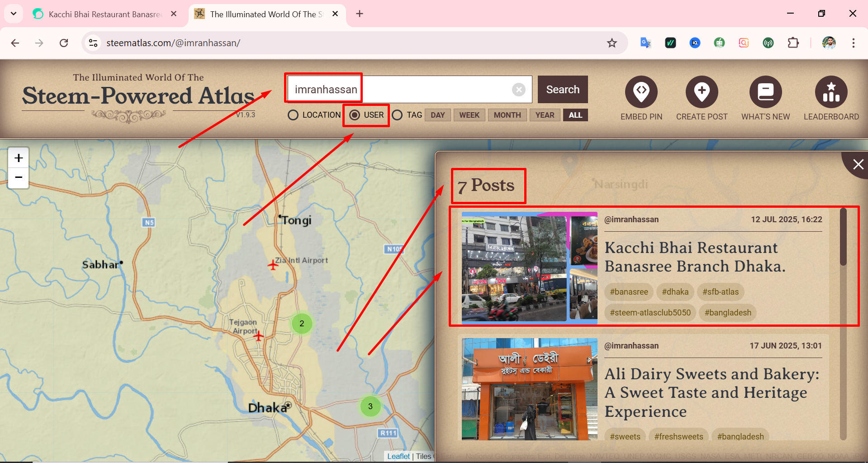The height and width of the screenshot is (463, 868).
Task: Click the #steem-atlasclub5050 tag
Action: [x=650, y=313]
